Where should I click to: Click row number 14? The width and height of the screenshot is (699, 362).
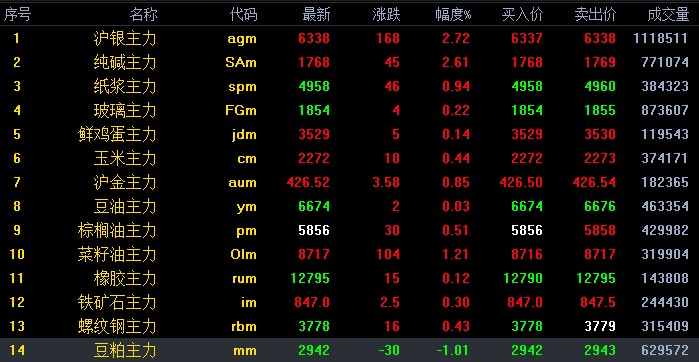click(16, 351)
